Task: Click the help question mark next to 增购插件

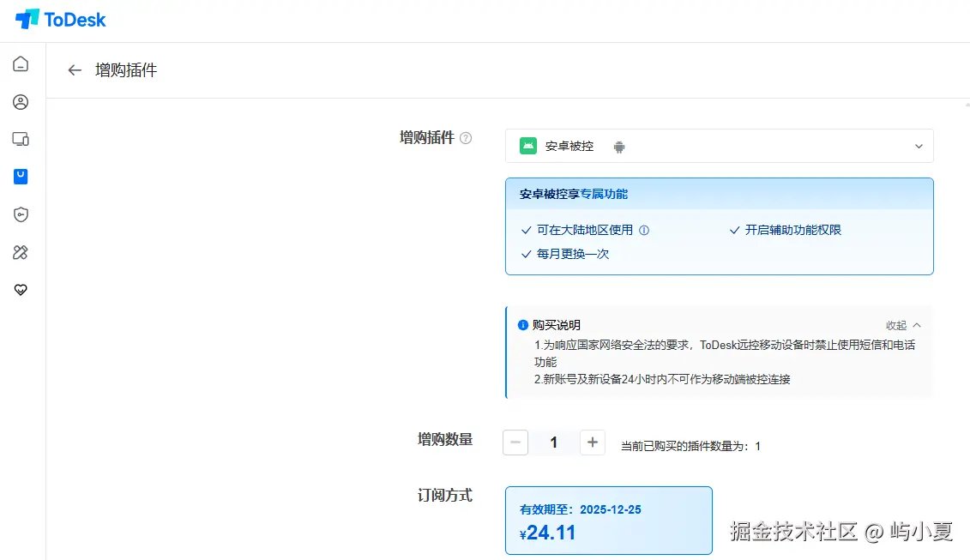Action: [466, 138]
